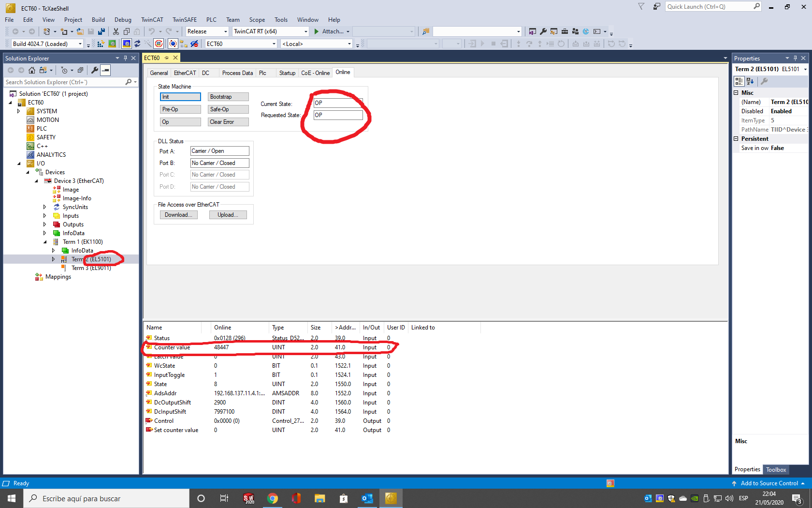Image resolution: width=812 pixels, height=508 pixels.
Task: Switch to the Startup tab
Action: [x=287, y=73]
